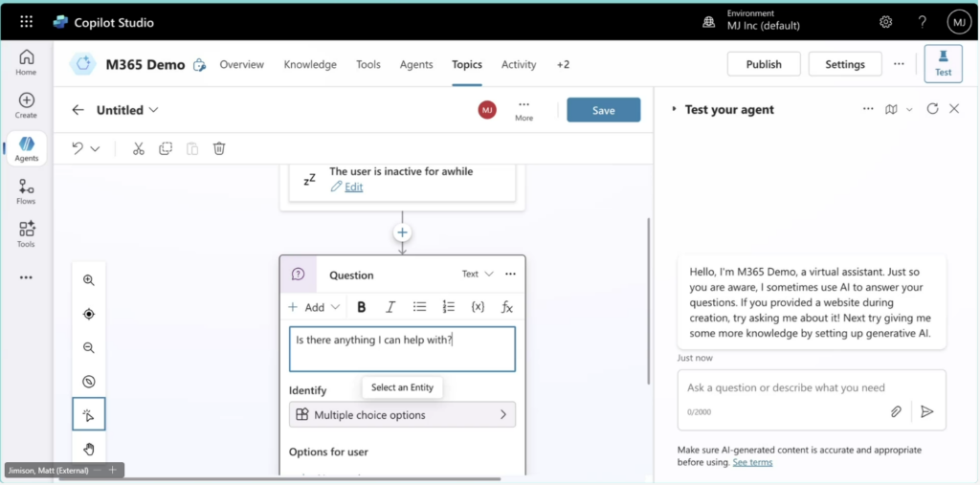
Task: Click the activity map icon
Action: [x=891, y=109]
